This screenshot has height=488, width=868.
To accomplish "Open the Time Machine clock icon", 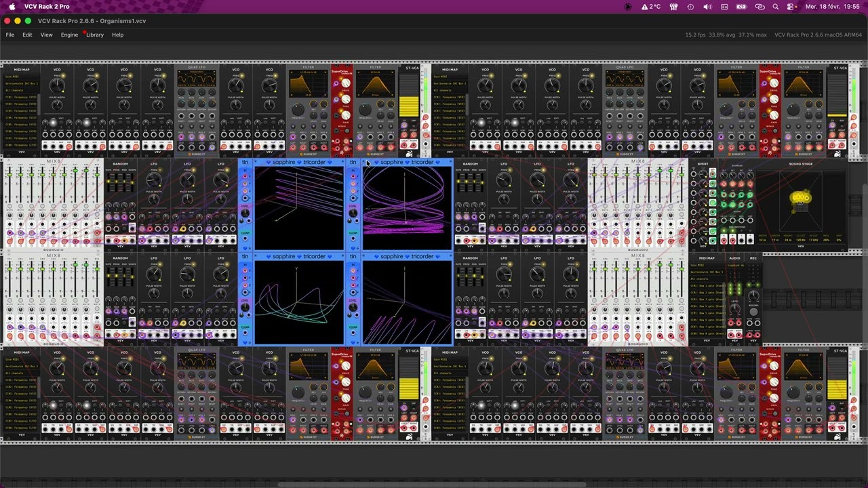I will click(690, 6).
